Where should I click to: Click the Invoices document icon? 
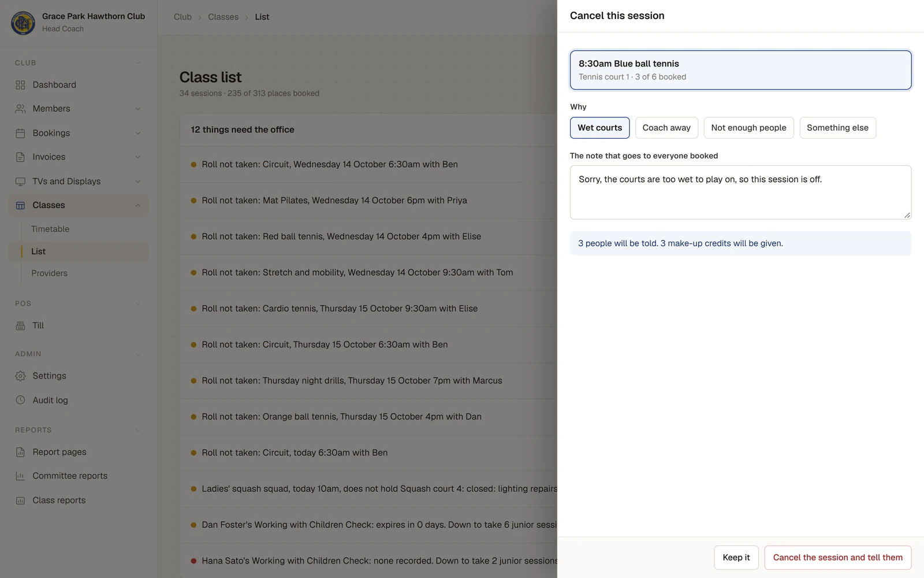20,157
